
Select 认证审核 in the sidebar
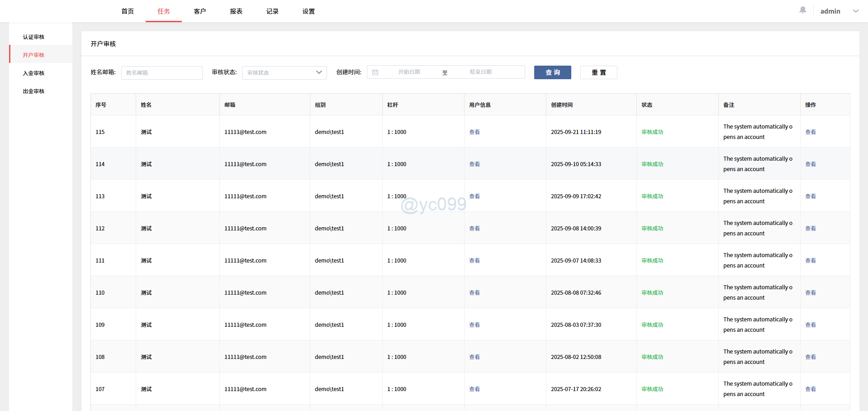point(34,37)
